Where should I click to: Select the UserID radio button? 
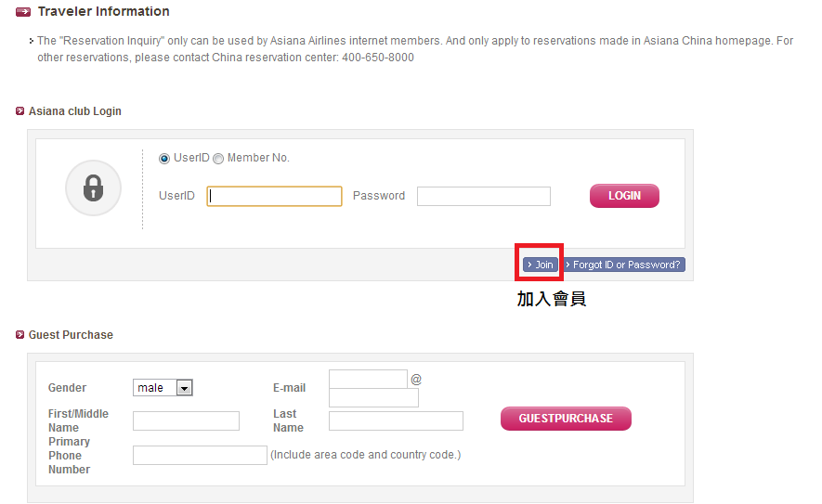pyautogui.click(x=164, y=158)
